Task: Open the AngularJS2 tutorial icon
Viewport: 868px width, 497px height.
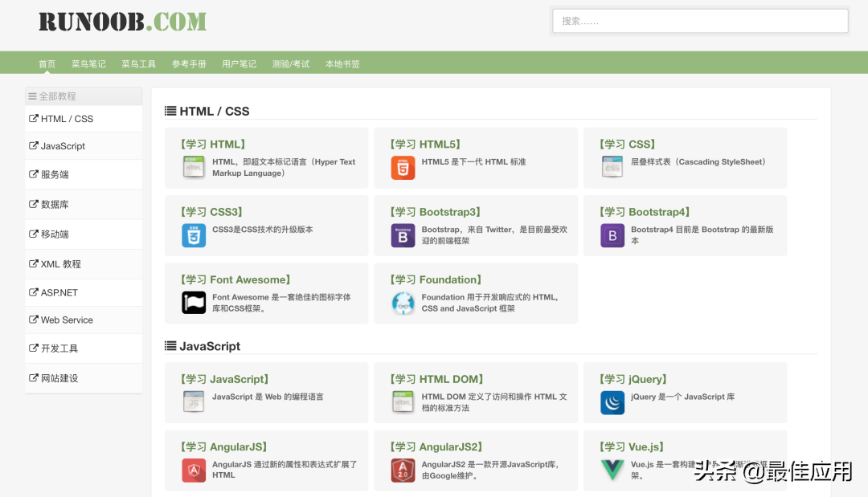Action: (403, 471)
